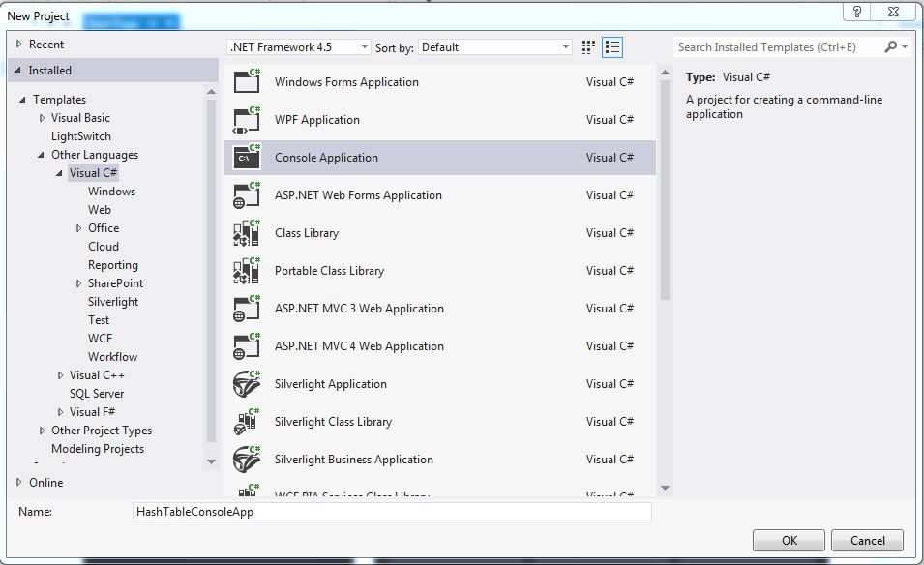Collapse the Templates tree node
Viewport: 924px width, 565px height.
[22, 100]
